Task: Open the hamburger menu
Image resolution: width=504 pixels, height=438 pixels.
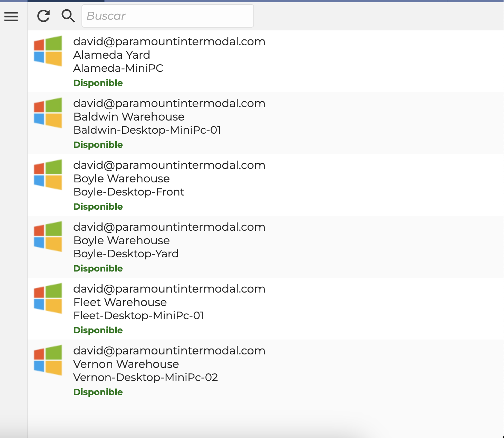Action: click(11, 16)
